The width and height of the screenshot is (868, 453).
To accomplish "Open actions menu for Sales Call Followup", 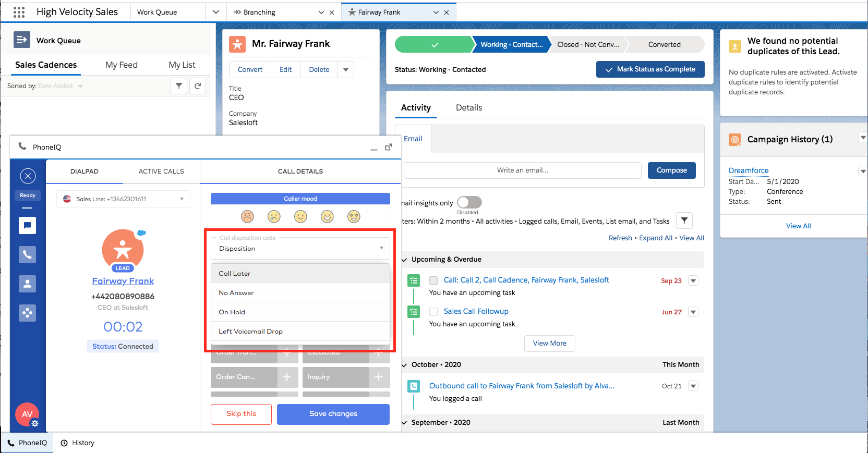I will (693, 312).
